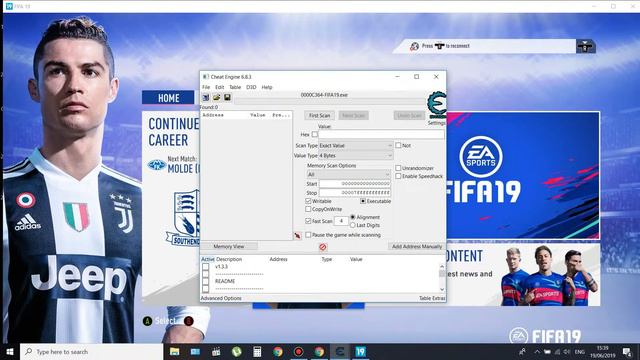Open the Windows notification center icon
Image resolution: width=640 pixels, height=360 pixels.
tap(627, 351)
